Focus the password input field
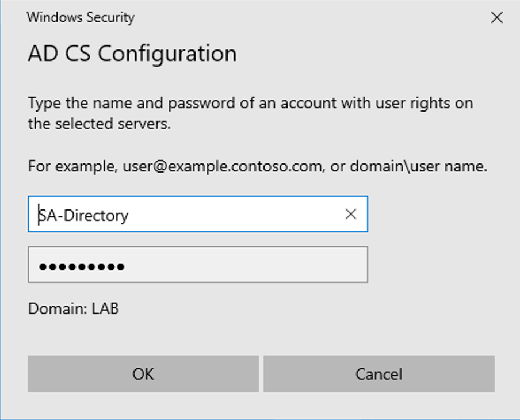520x420 pixels. pyautogui.click(x=197, y=265)
